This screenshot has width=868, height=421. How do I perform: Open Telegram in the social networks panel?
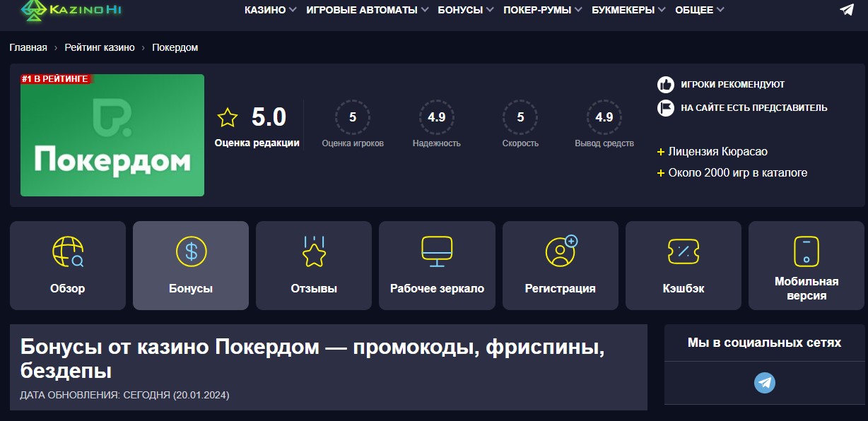(x=765, y=383)
